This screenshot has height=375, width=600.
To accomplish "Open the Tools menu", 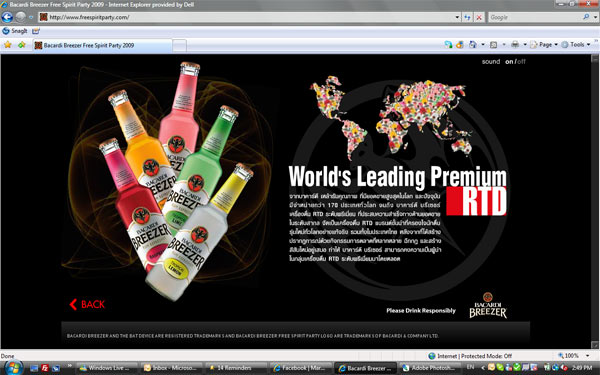I will tap(575, 45).
